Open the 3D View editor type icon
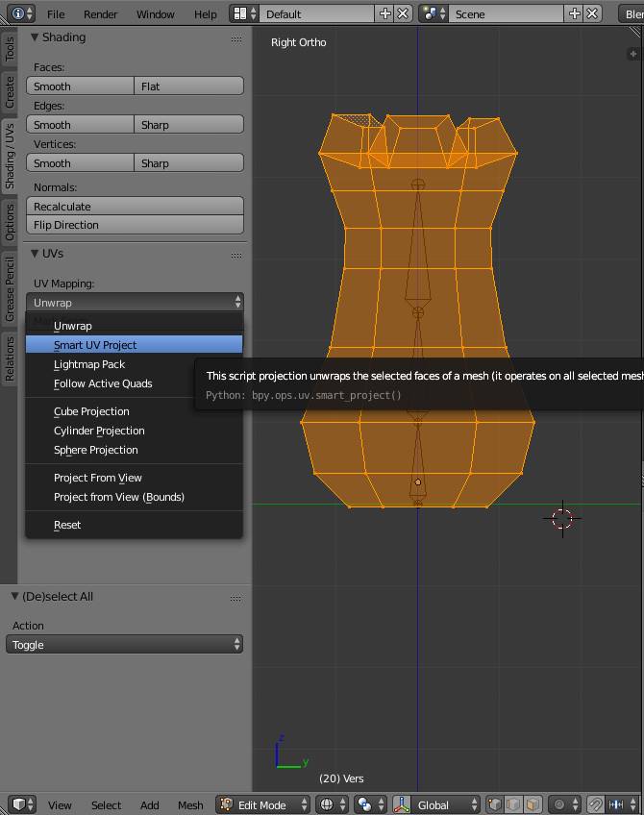644x815 pixels. (22, 804)
